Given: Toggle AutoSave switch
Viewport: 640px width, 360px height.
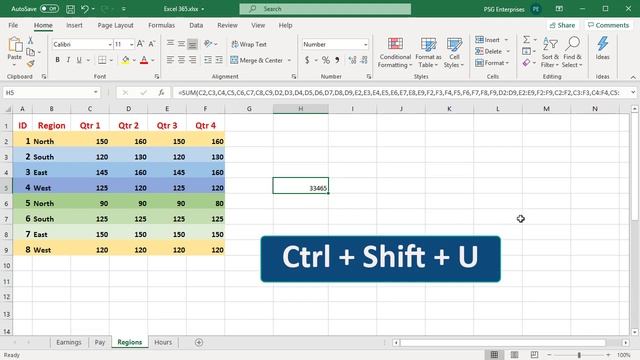Looking at the screenshot, I should click(49, 9).
